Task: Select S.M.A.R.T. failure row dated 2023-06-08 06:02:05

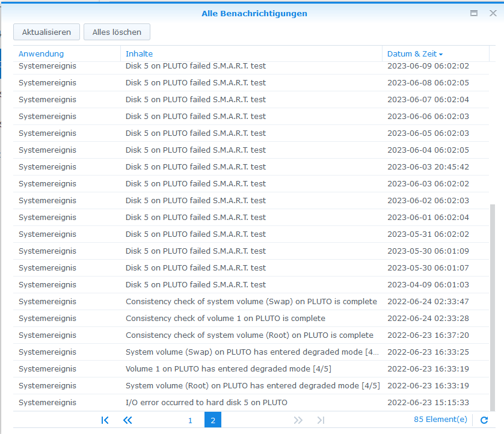Action: tap(251, 83)
